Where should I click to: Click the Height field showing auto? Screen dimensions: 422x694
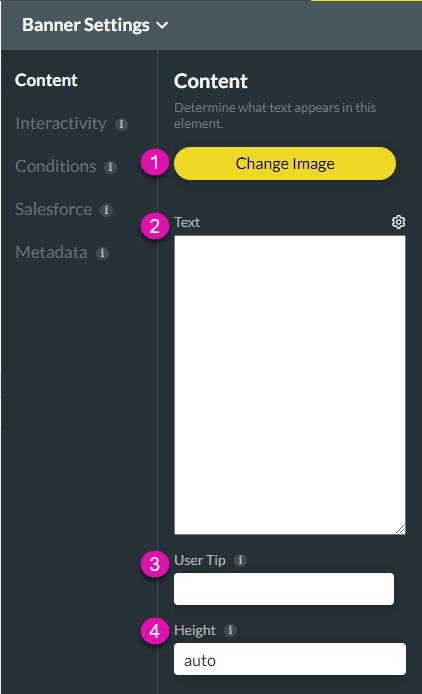290,659
